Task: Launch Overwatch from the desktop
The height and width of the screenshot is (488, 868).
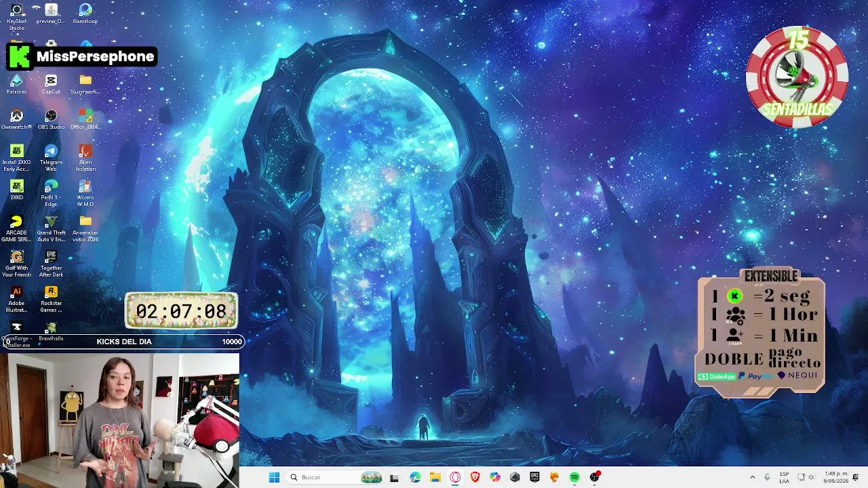Action: pos(17,119)
